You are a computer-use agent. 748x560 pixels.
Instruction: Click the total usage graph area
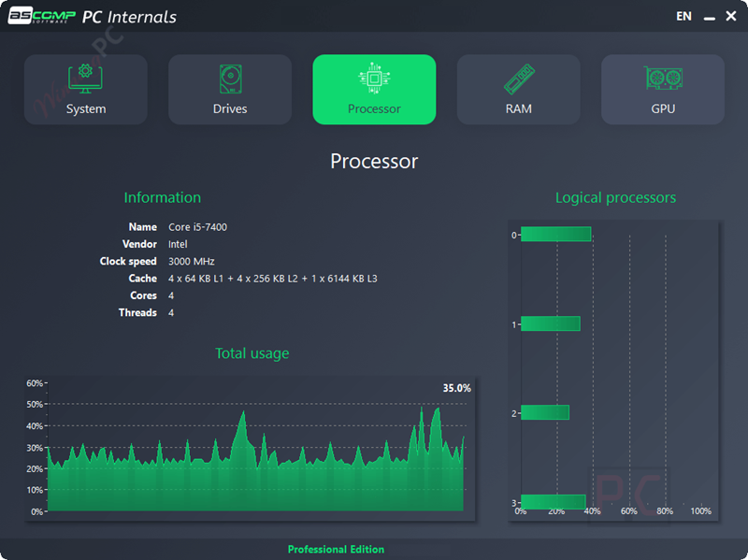tap(250, 449)
